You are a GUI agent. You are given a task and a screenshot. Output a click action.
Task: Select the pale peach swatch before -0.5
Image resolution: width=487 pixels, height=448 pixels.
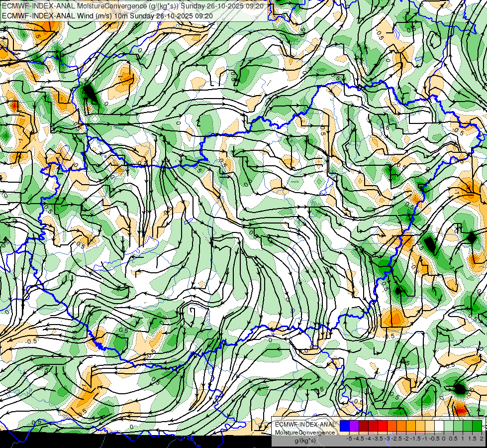pyautogui.click(x=429, y=426)
